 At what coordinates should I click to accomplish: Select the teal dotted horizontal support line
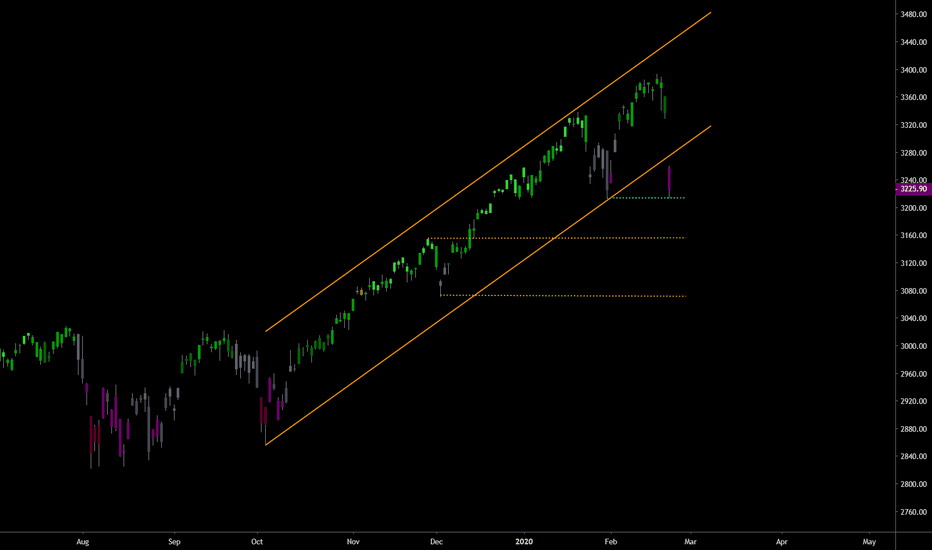tap(648, 197)
